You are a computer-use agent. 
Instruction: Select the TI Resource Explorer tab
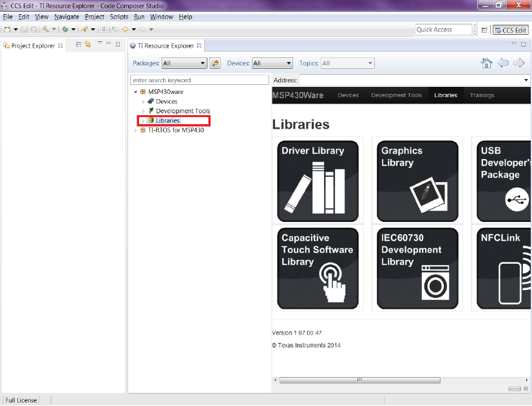[166, 46]
